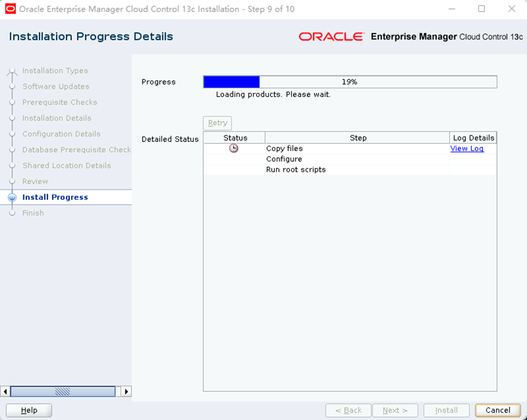Click the Progress label
The image size is (527, 420).
158,82
